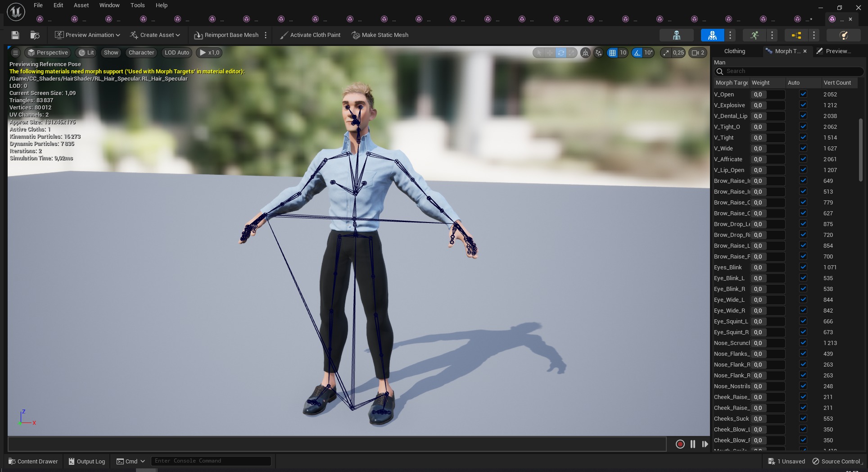
Task: Click the 1 Unsaved indicator
Action: coord(787,461)
